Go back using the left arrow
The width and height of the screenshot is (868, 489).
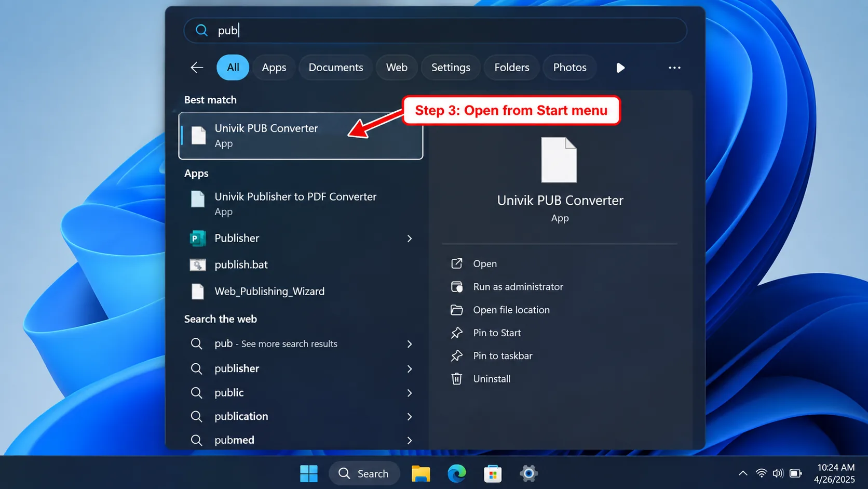(197, 68)
